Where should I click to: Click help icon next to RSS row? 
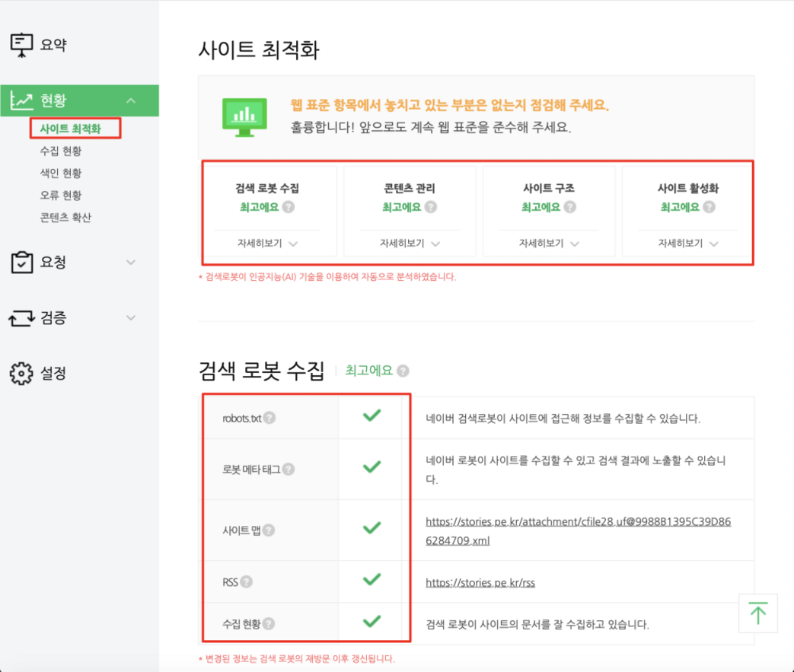pyautogui.click(x=246, y=582)
